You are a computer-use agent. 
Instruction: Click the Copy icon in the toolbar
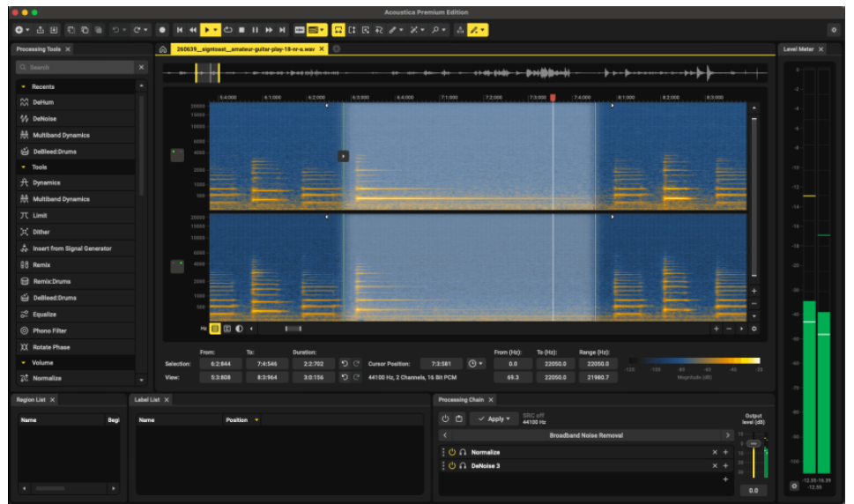85,30
